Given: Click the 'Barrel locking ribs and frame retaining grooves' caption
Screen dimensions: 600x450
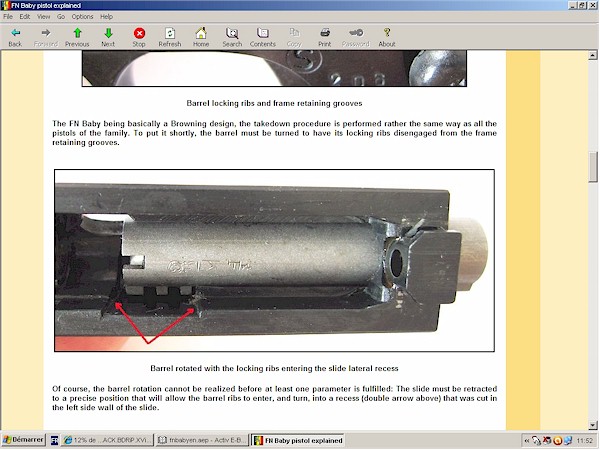Looking at the screenshot, I should click(x=274, y=103).
